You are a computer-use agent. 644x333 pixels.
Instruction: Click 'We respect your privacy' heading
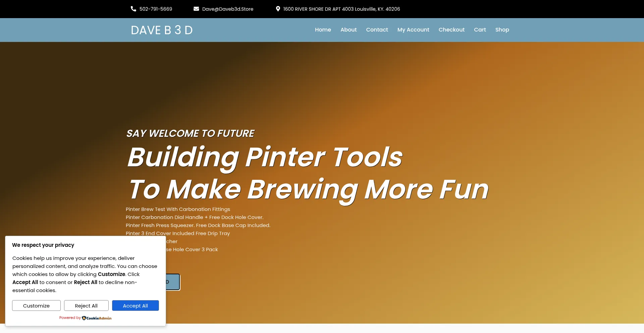(43, 245)
